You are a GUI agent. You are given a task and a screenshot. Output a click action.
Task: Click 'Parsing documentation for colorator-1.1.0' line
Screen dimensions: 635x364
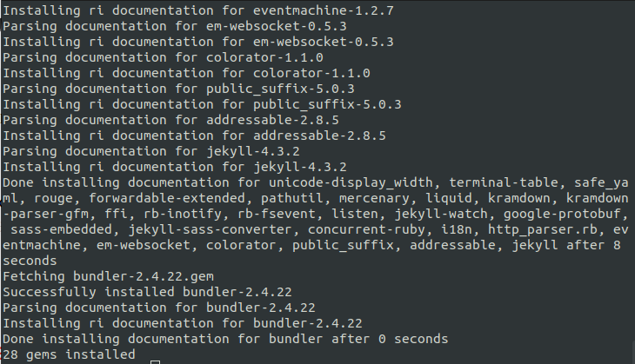pyautogui.click(x=164, y=57)
